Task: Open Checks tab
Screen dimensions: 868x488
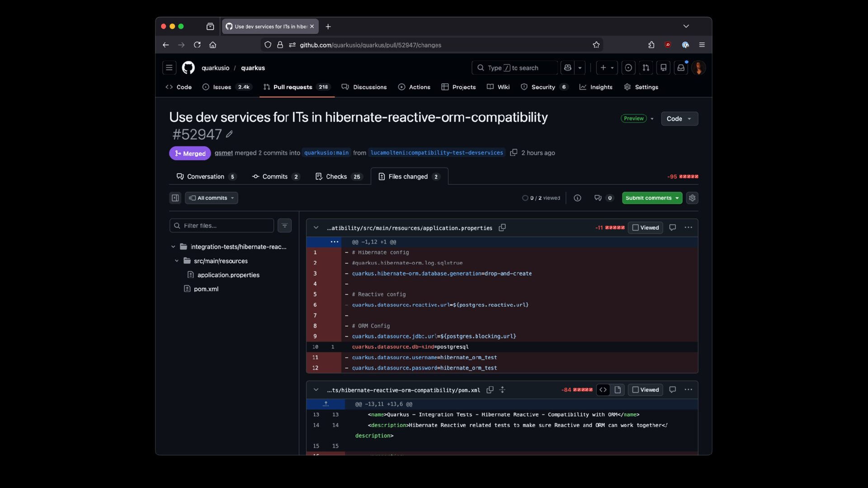Action: point(337,177)
